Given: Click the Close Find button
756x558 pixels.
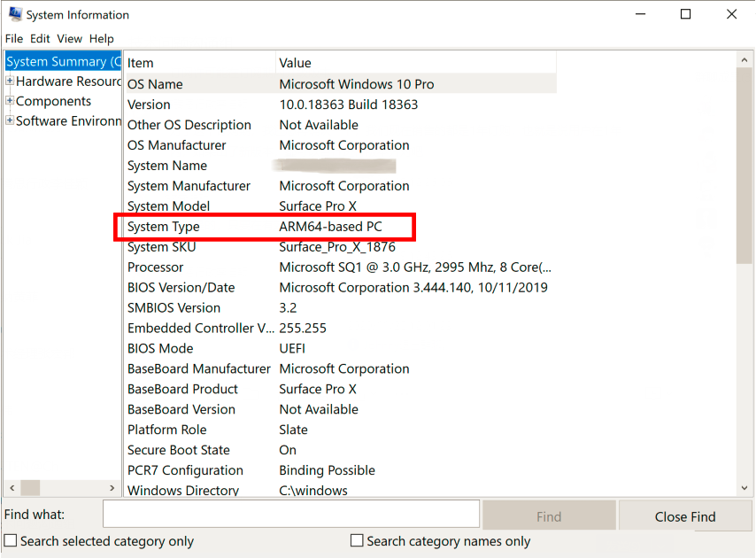Looking at the screenshot, I should tap(684, 515).
